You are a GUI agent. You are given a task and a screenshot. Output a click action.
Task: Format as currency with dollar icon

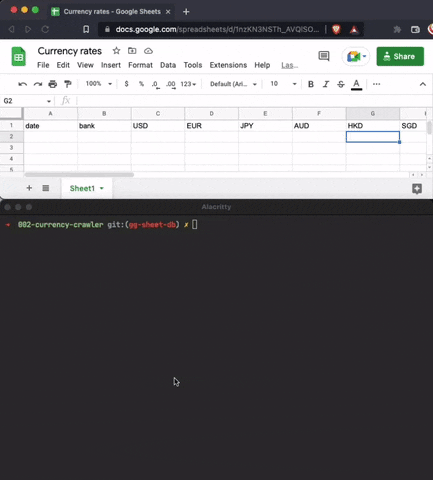point(126,84)
